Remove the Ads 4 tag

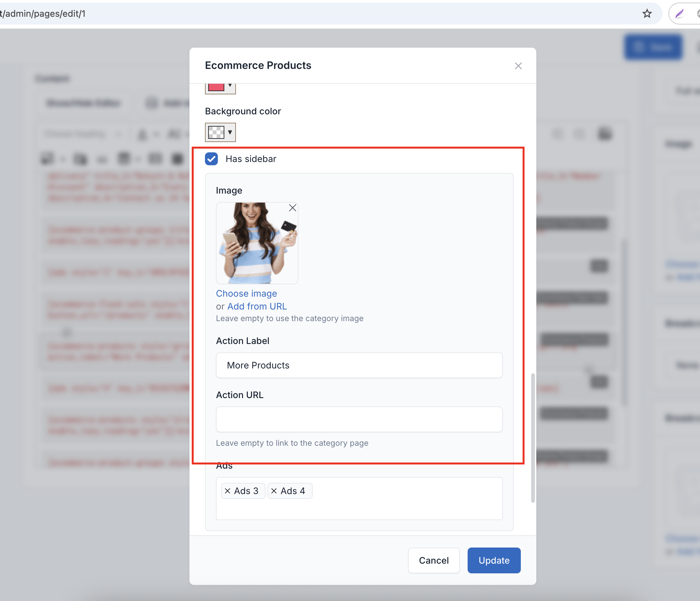[x=274, y=491]
